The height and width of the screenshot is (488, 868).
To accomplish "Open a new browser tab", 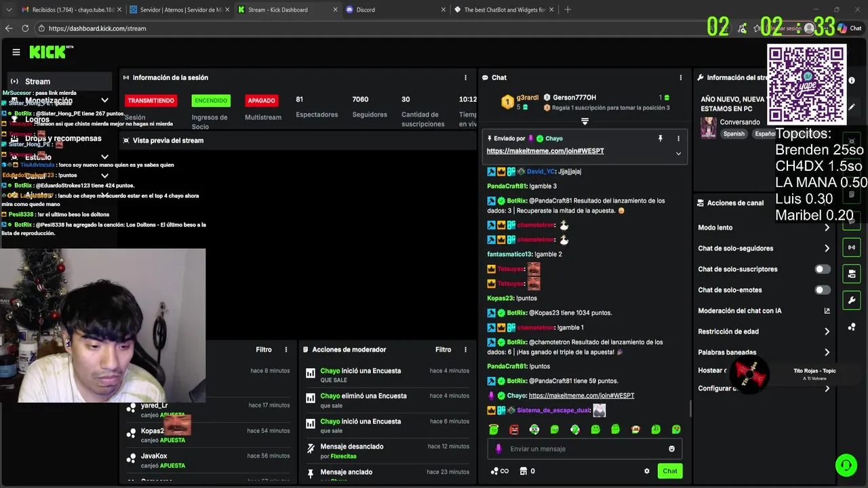I will click(568, 9).
